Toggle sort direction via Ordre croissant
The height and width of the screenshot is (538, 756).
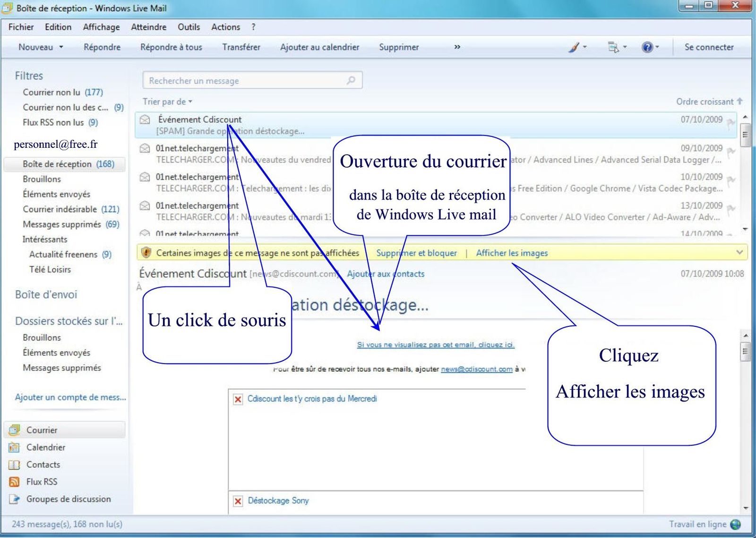click(x=709, y=102)
